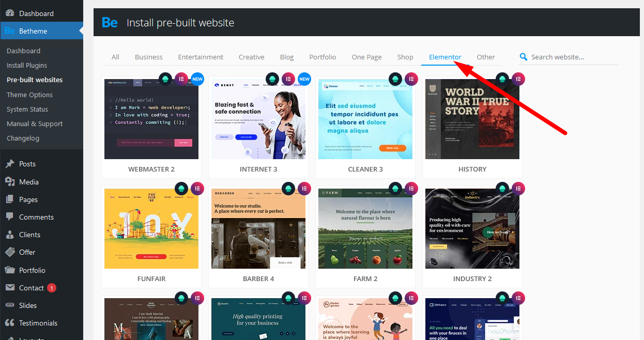Click Elementor badge on Farm 2 card
Image resolution: width=644 pixels, height=340 pixels.
point(411,189)
